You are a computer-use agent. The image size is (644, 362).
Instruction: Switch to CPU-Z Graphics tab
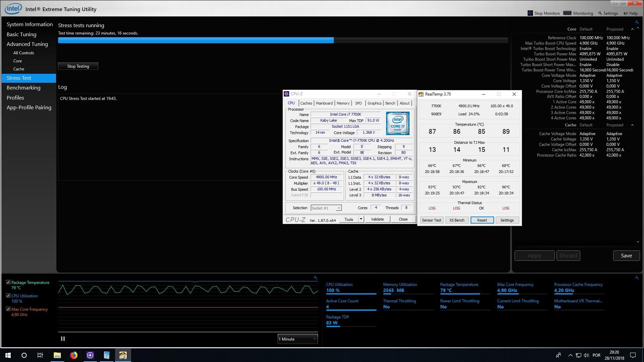(374, 103)
